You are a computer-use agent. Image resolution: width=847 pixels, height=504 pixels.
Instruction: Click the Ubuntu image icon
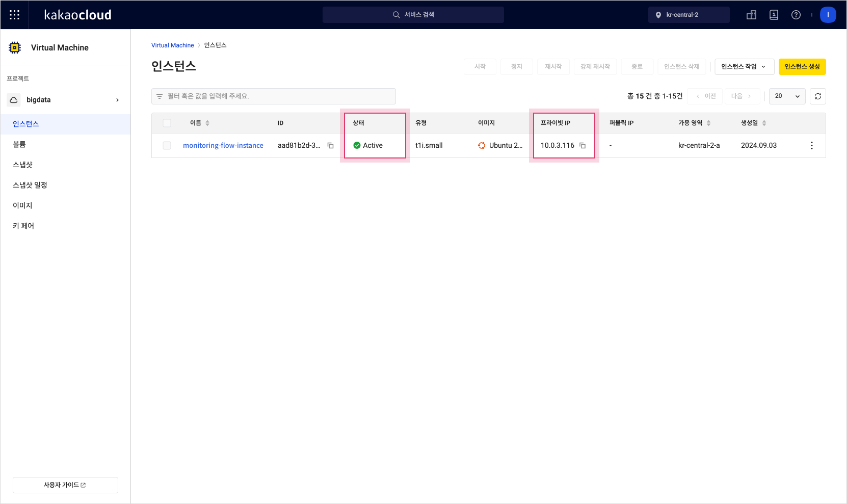[482, 146]
